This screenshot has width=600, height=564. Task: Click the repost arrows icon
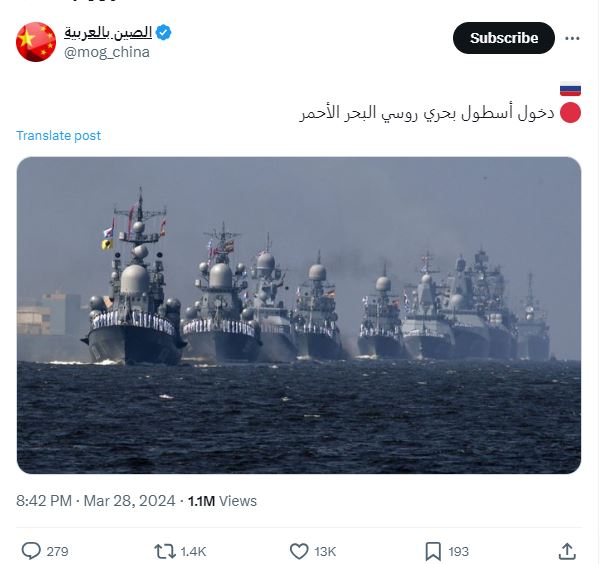[x=165, y=551]
